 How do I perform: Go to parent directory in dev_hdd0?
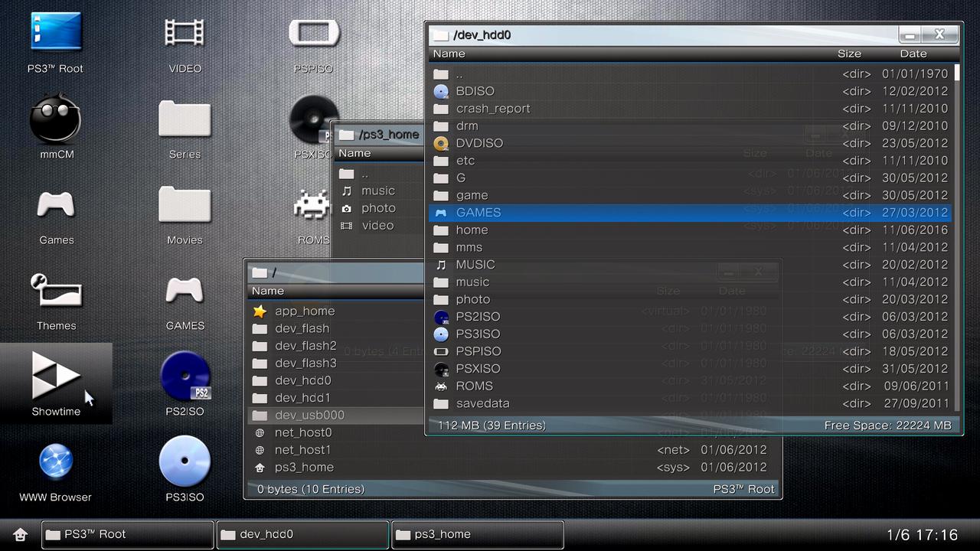tap(459, 74)
